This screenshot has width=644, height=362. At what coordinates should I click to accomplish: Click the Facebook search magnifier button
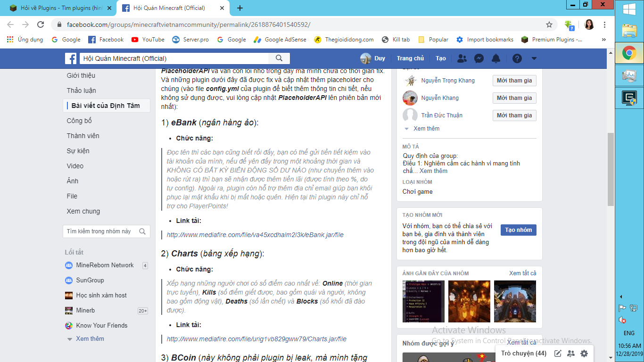[x=279, y=58]
